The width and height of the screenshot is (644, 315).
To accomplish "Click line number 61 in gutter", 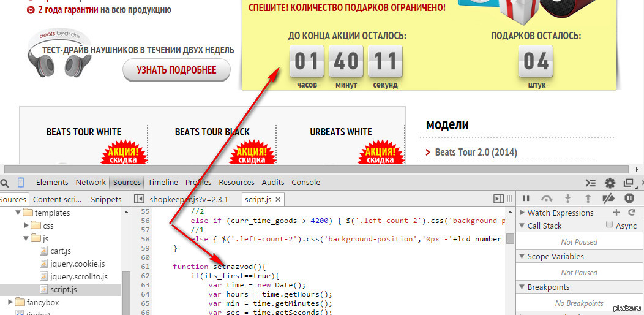I will 146,266.
